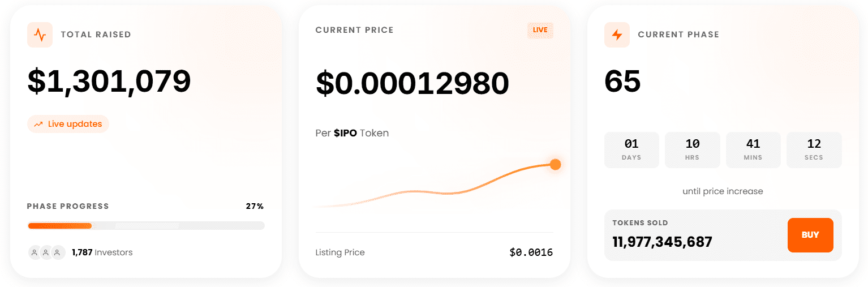Click the MINS countdown box

(753, 150)
